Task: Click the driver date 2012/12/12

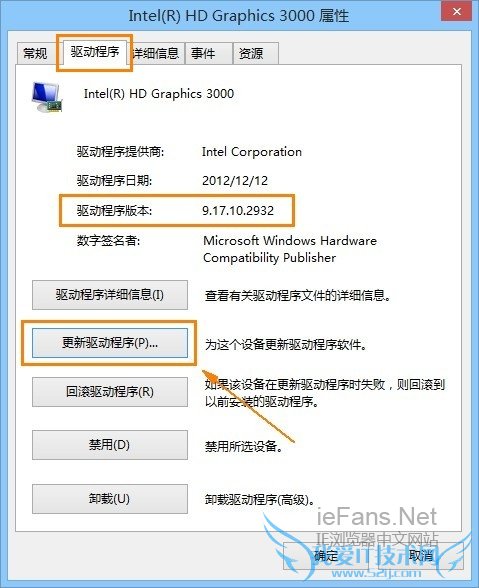Action: coord(235,181)
